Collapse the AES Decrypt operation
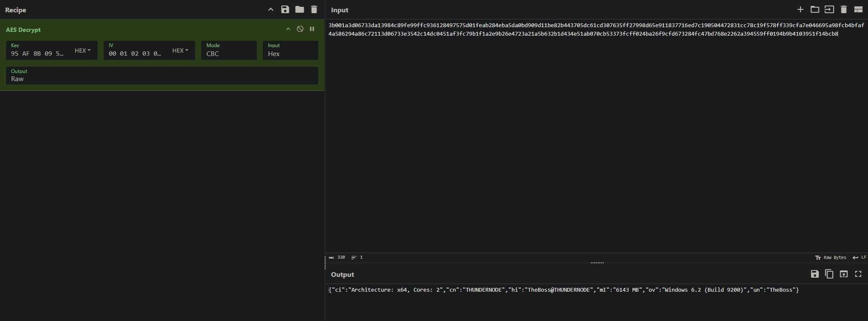The width and height of the screenshot is (868, 321). coord(288,29)
